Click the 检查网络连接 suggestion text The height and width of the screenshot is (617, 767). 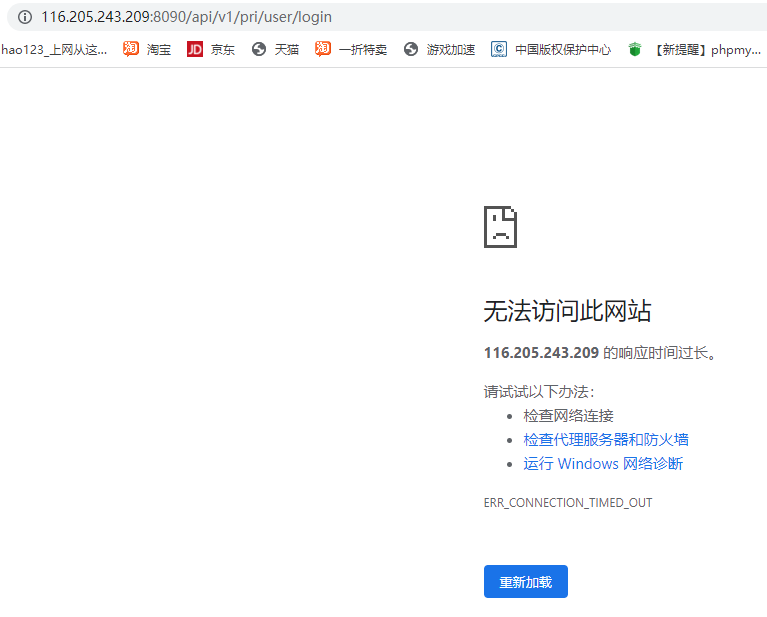pyautogui.click(x=568, y=416)
